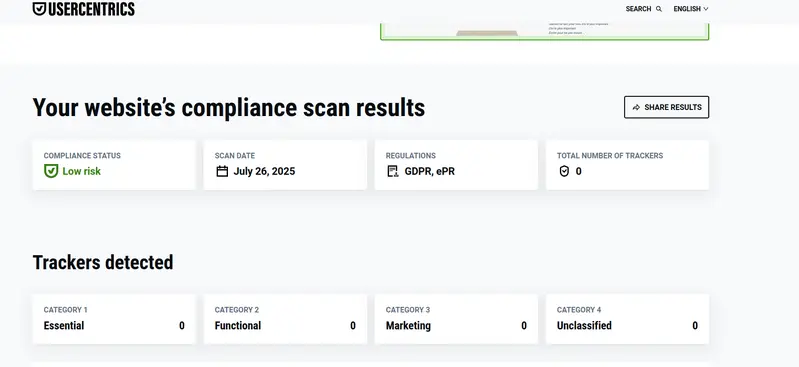
Task: Click the Trackers detected heading
Action: pyautogui.click(x=103, y=263)
